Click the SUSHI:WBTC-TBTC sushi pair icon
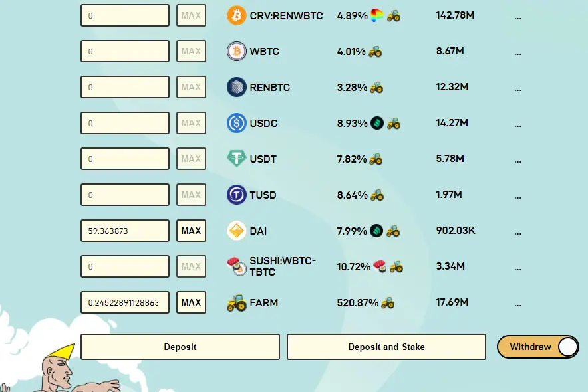588x392 pixels. pyautogui.click(x=236, y=266)
